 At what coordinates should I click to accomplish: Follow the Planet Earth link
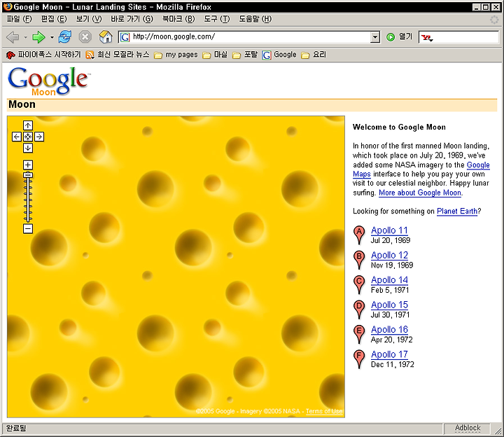coord(456,211)
